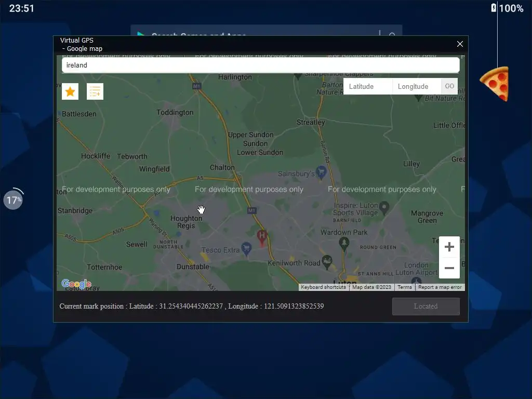Screen dimensions: 532x399
Task: Open Keyboard shortcuts link on map
Action: 323,287
